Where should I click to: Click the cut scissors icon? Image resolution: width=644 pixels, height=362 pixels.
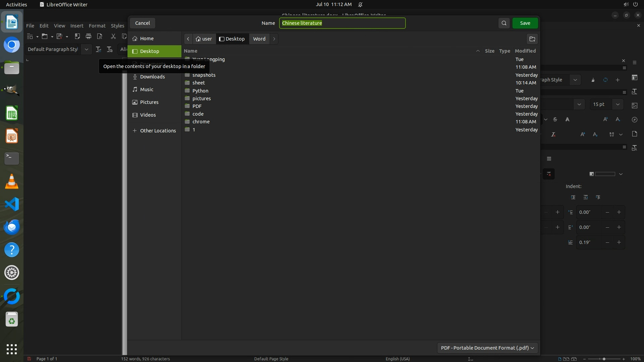(113, 36)
